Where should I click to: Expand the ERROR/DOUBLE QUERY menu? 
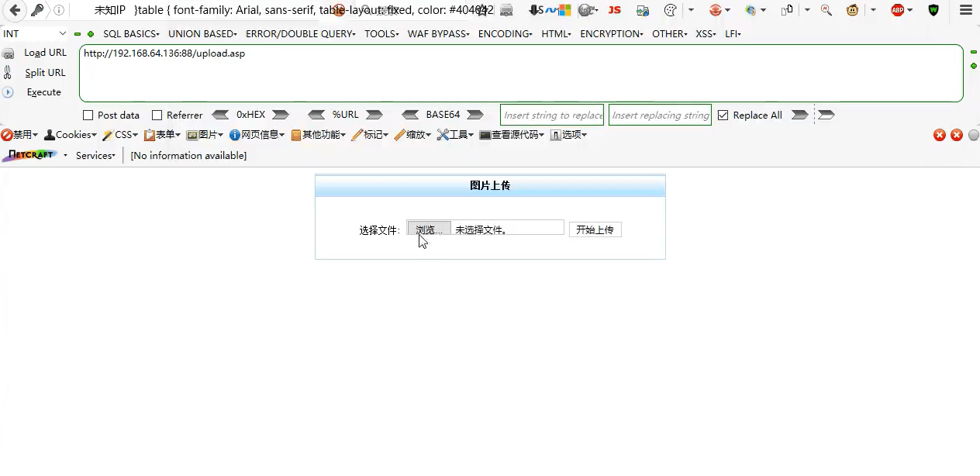coord(301,34)
